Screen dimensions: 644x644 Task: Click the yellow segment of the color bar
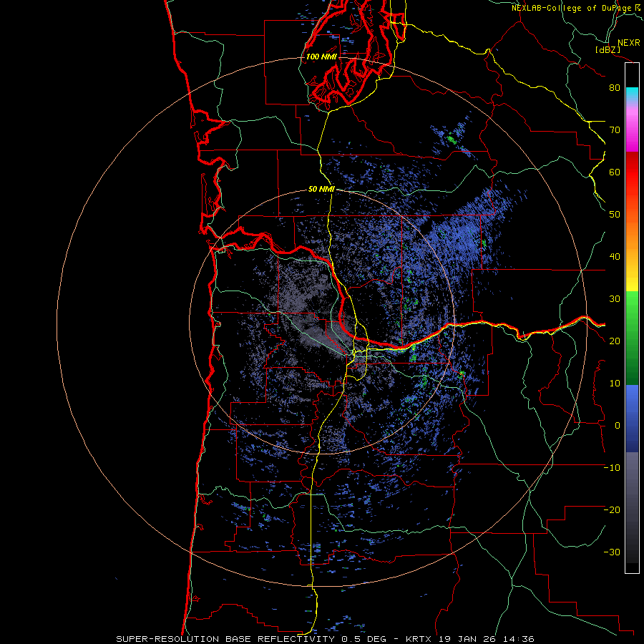(632, 277)
